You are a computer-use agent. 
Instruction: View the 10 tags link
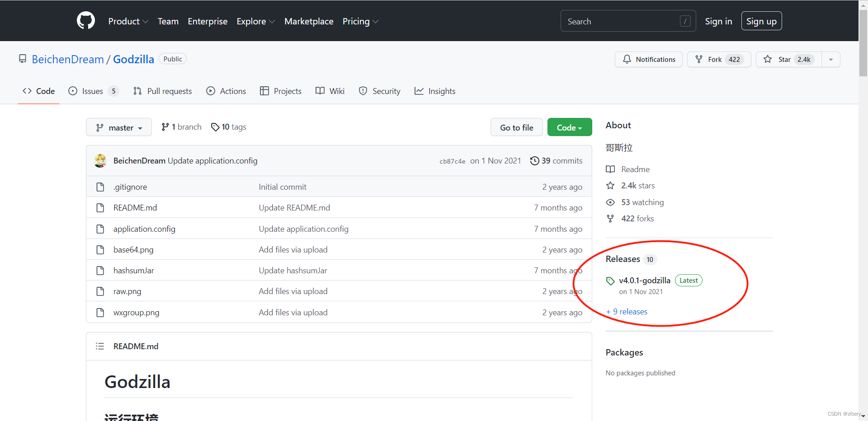[x=229, y=127]
